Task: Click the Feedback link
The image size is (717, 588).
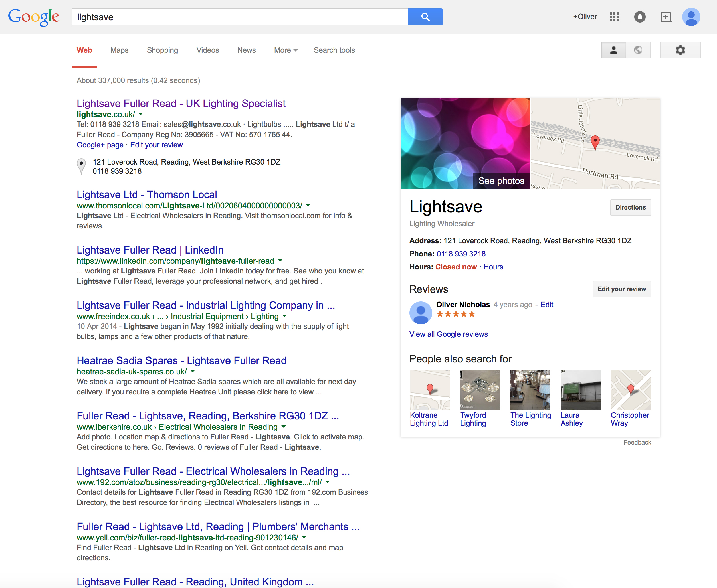Action: click(x=637, y=442)
